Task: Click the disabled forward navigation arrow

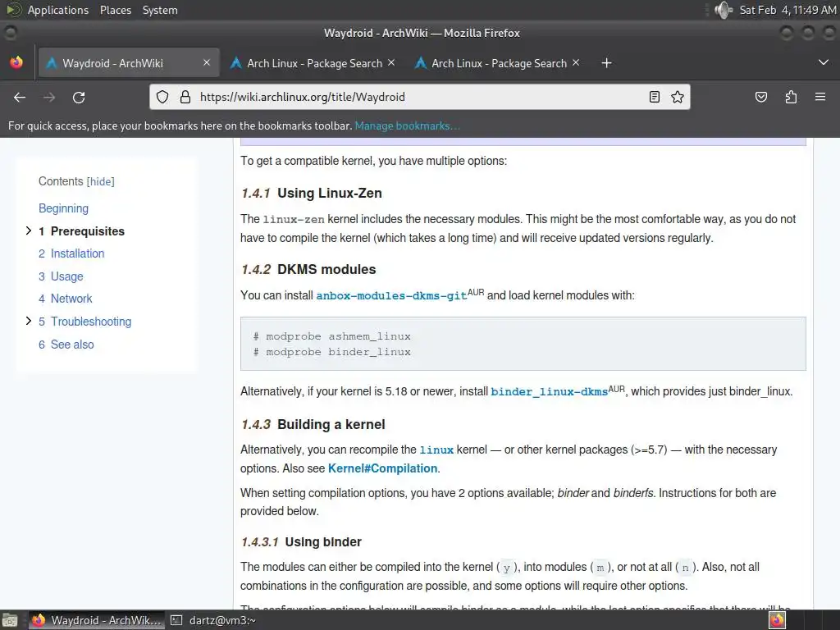Action: coord(49,97)
